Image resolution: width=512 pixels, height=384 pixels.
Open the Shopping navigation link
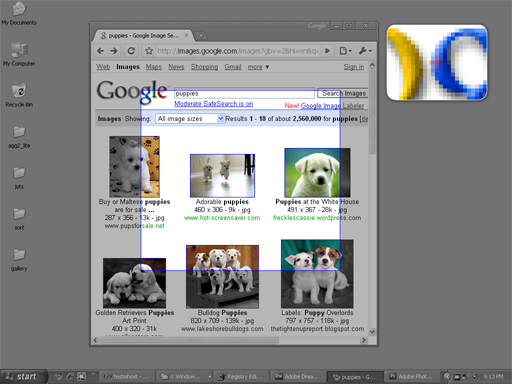click(x=204, y=67)
